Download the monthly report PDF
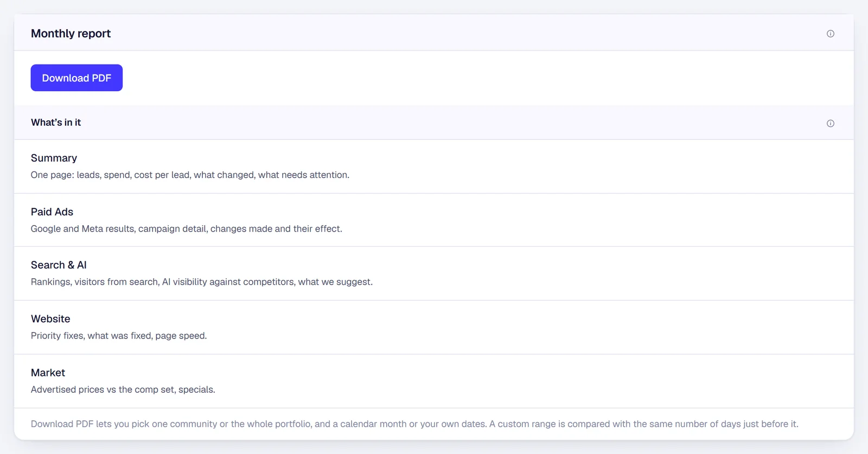868x454 pixels. coord(76,78)
